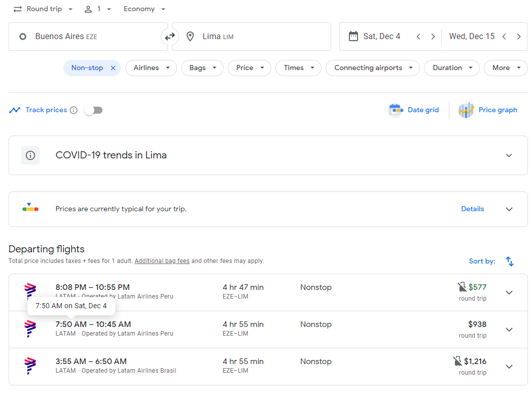
Task: Click LATAM logo on 7:50 AM flight
Action: tap(30, 329)
